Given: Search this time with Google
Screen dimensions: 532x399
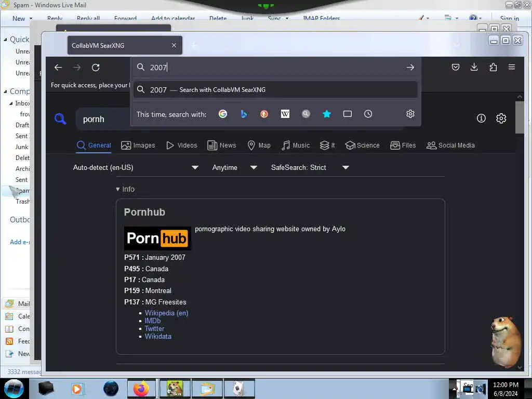Looking at the screenshot, I should (x=222, y=114).
